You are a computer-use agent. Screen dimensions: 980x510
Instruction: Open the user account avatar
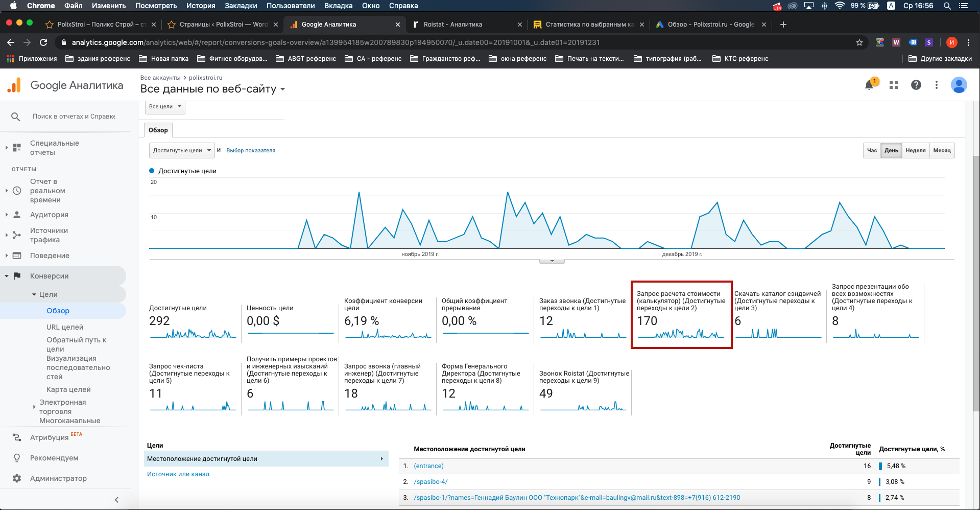tap(959, 85)
